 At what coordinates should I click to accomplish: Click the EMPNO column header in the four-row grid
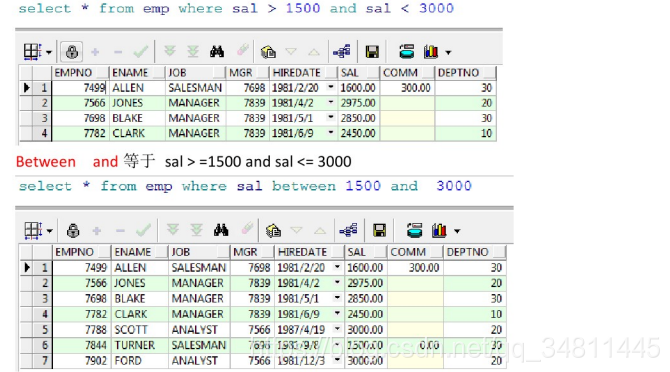point(81,73)
